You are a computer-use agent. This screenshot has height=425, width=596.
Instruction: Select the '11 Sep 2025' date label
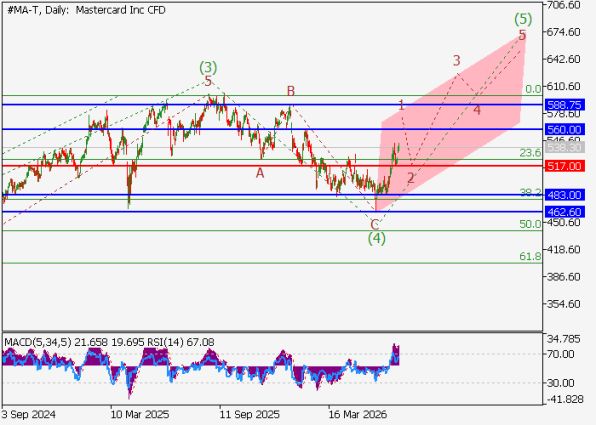pyautogui.click(x=250, y=414)
